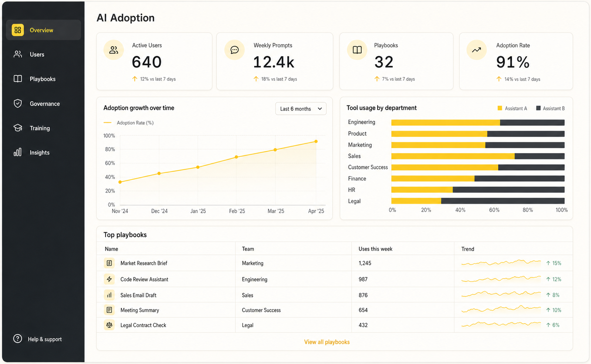Click the Playbooks book icon in sidebar

click(x=17, y=79)
